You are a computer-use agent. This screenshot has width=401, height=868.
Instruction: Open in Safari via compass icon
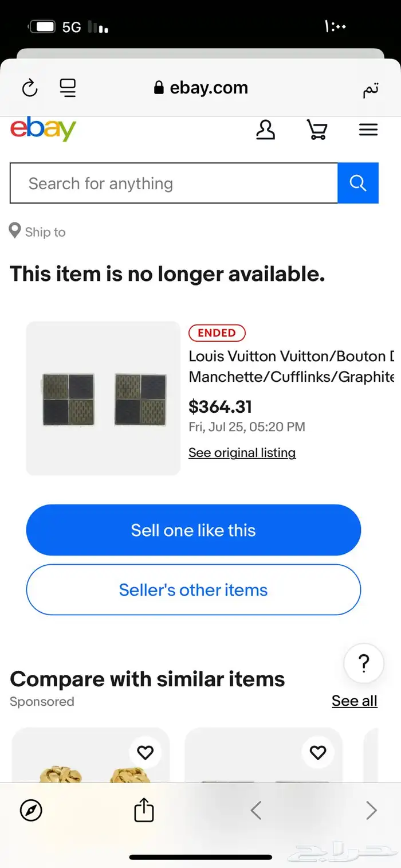click(31, 811)
